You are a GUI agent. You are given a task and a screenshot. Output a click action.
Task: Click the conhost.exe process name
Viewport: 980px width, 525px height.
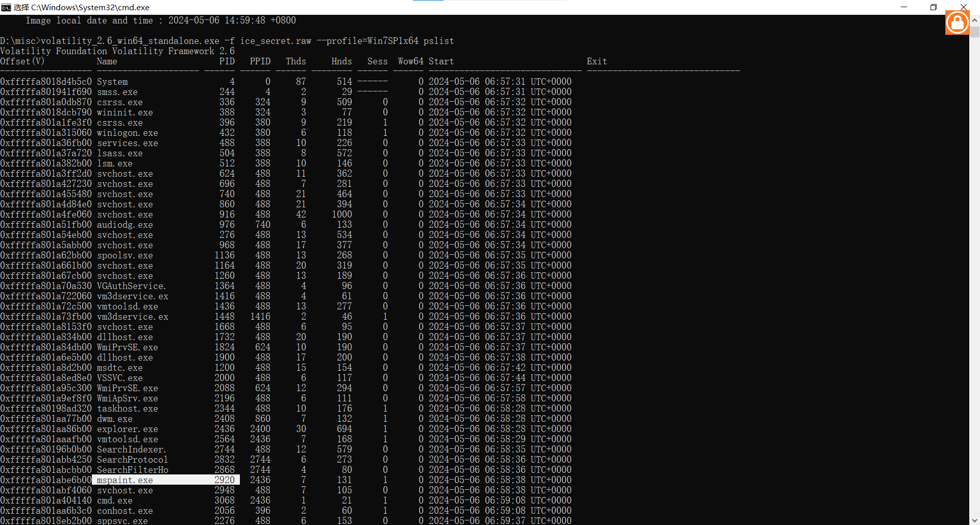point(125,511)
